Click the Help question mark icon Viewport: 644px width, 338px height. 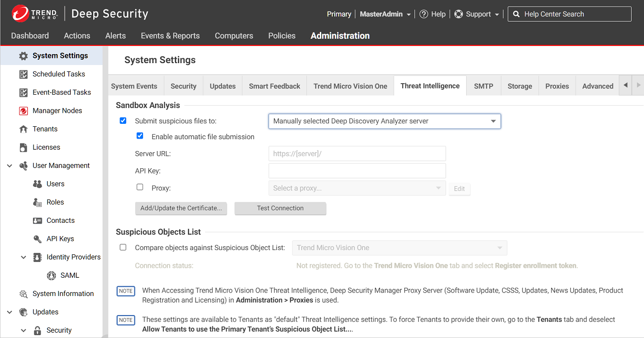[424, 14]
